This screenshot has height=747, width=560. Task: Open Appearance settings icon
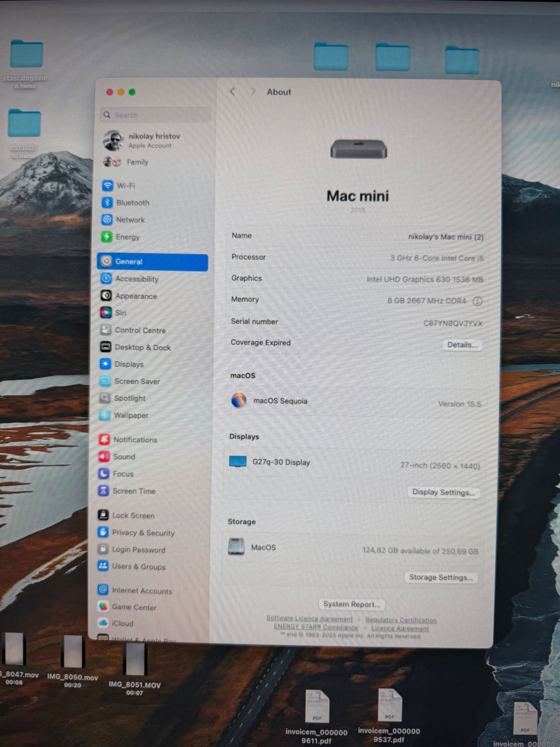[x=106, y=295]
